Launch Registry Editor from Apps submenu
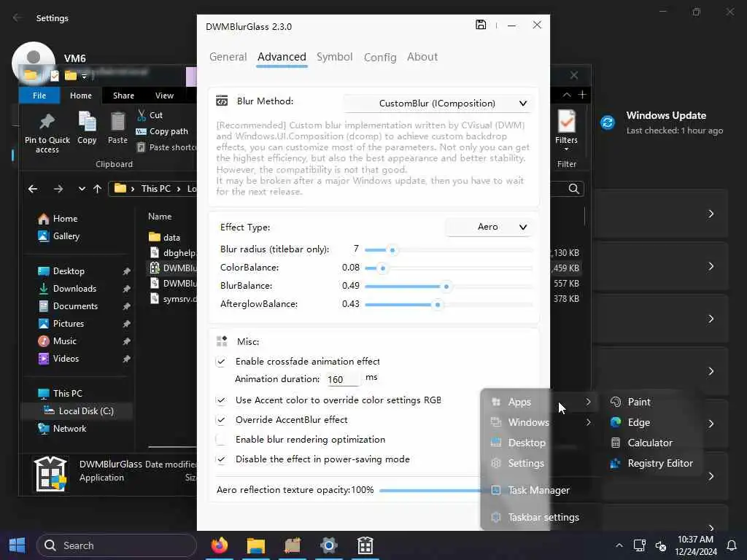The image size is (747, 560). click(654, 463)
